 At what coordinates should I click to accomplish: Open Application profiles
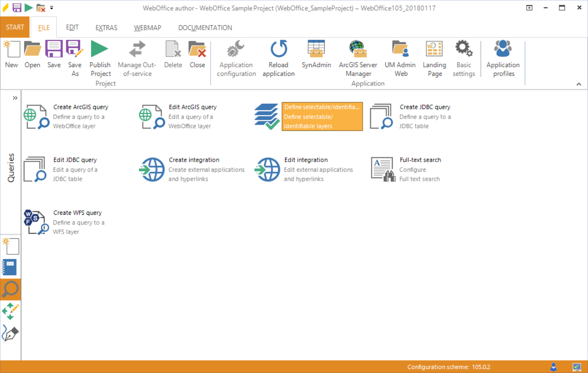tap(503, 57)
